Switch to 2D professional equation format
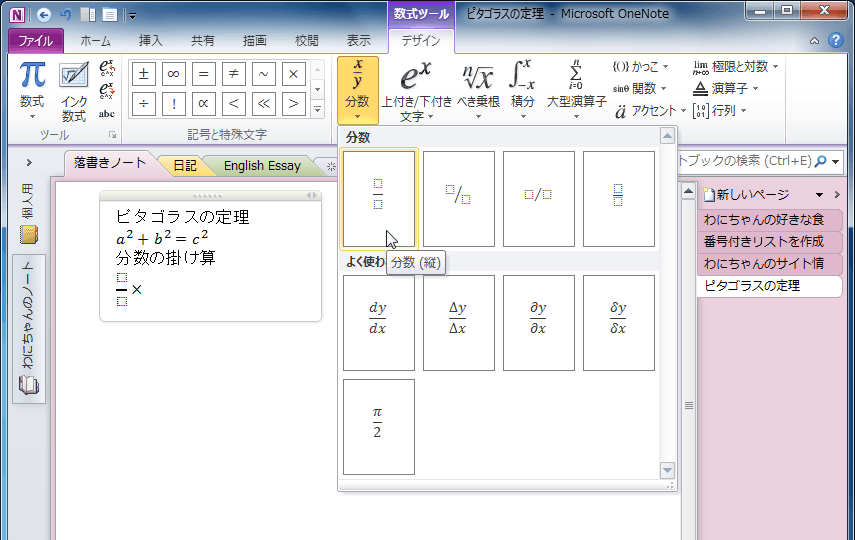Image resolution: width=855 pixels, height=540 pixels. tap(107, 68)
